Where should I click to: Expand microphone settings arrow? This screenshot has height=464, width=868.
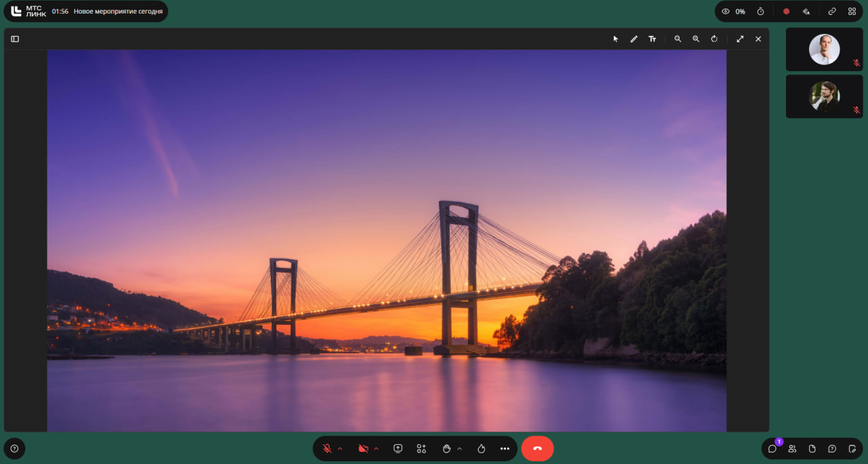point(340,448)
